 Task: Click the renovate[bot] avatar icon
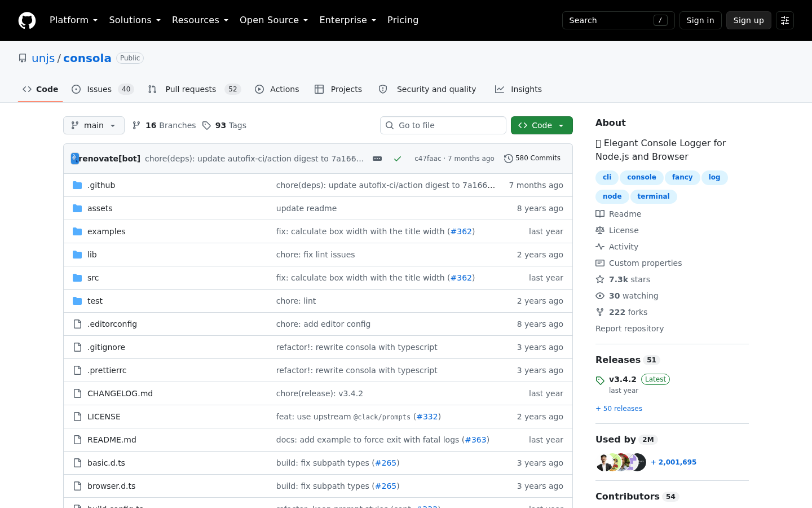(75, 159)
